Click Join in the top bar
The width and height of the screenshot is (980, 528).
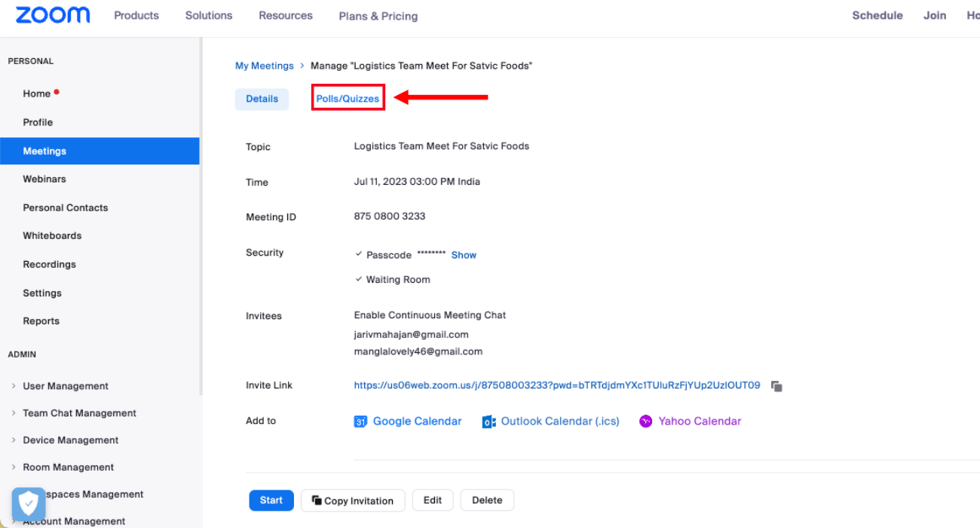pyautogui.click(x=935, y=15)
